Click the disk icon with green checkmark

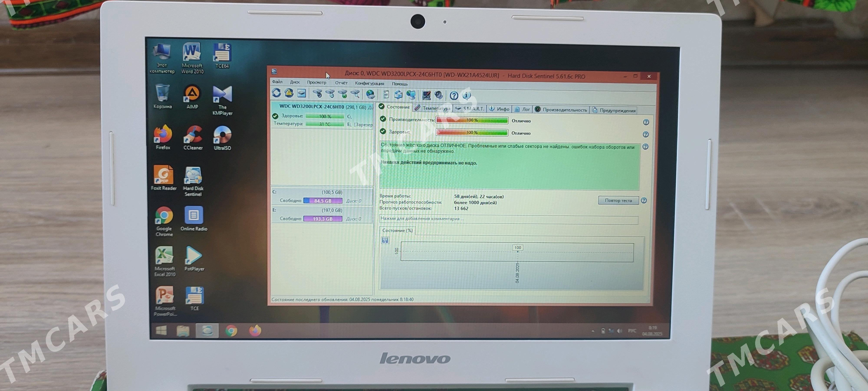pyautogui.click(x=342, y=94)
